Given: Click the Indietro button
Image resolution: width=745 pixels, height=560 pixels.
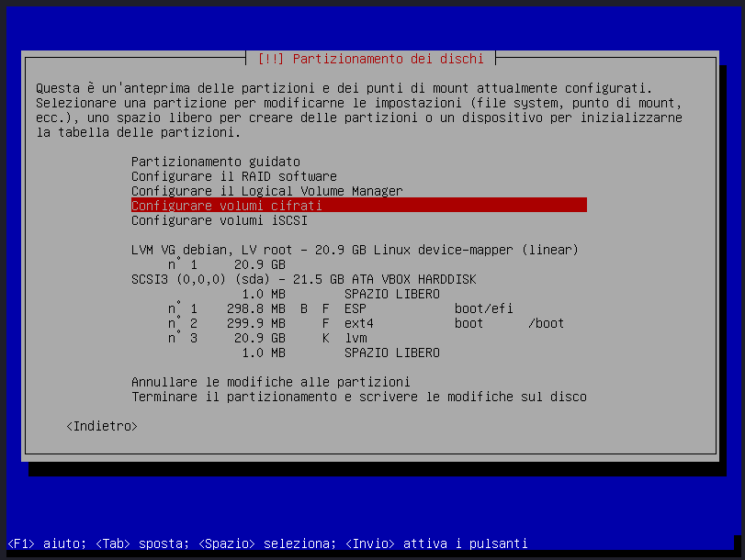Looking at the screenshot, I should [102, 426].
